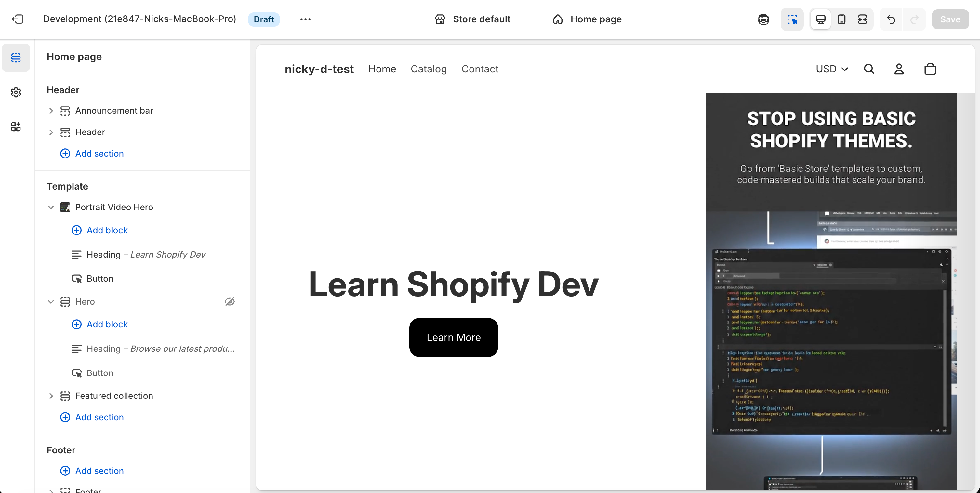Open theme settings gear icon
The width and height of the screenshot is (980, 493).
[16, 92]
